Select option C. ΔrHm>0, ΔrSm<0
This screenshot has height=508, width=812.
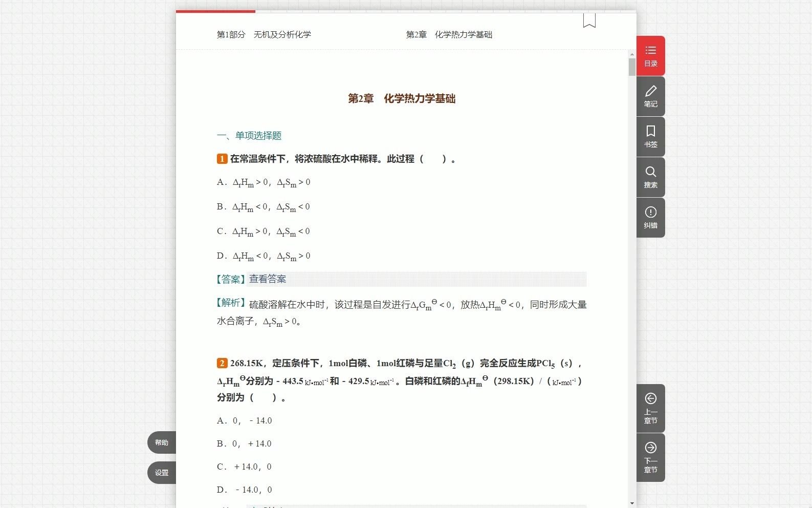(264, 232)
